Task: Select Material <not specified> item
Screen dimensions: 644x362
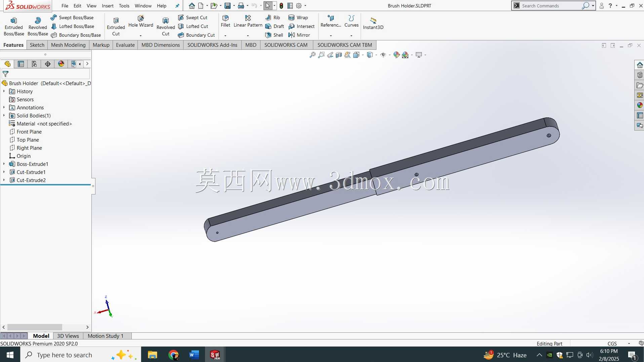Action: 40,123
